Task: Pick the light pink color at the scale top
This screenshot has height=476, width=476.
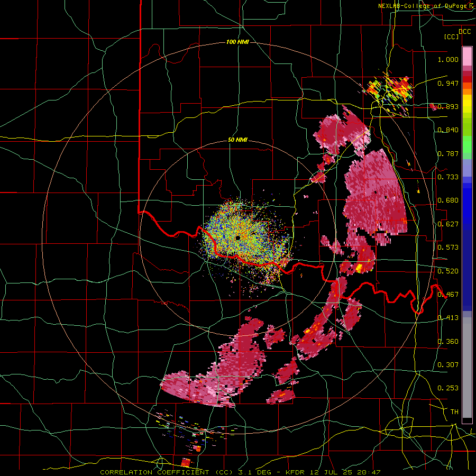Action: (467, 56)
